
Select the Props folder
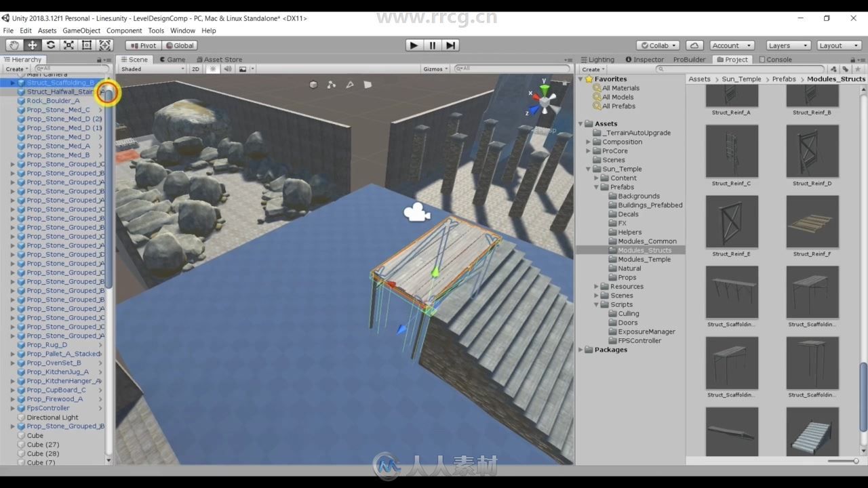[x=627, y=277]
